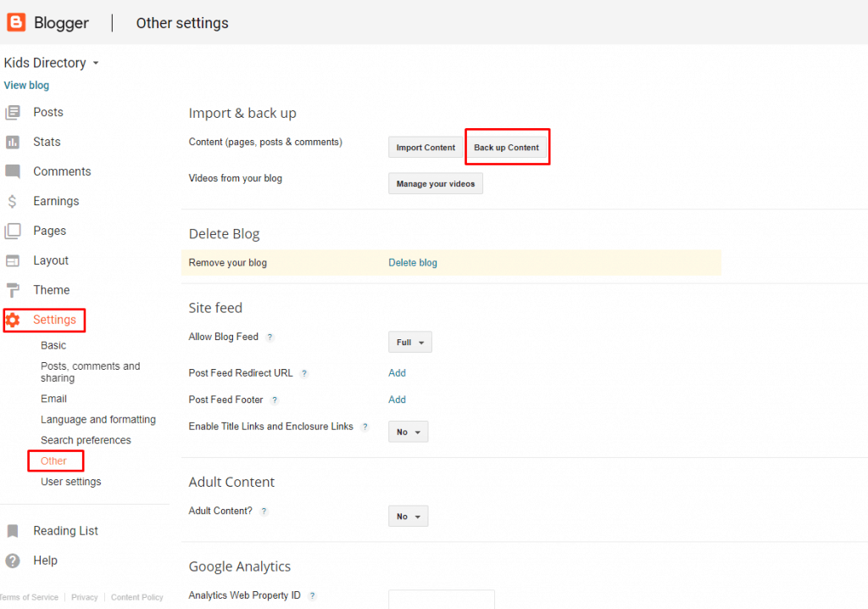Click the Stats bar chart icon

tap(13, 142)
